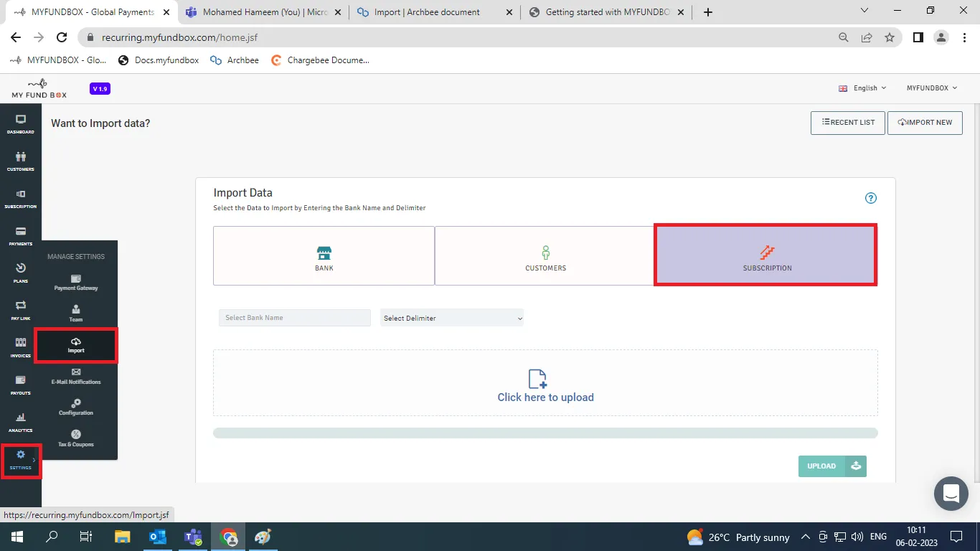Viewport: 980px width, 551px height.
Task: Open the Pay Link sidebar item
Action: click(x=21, y=311)
